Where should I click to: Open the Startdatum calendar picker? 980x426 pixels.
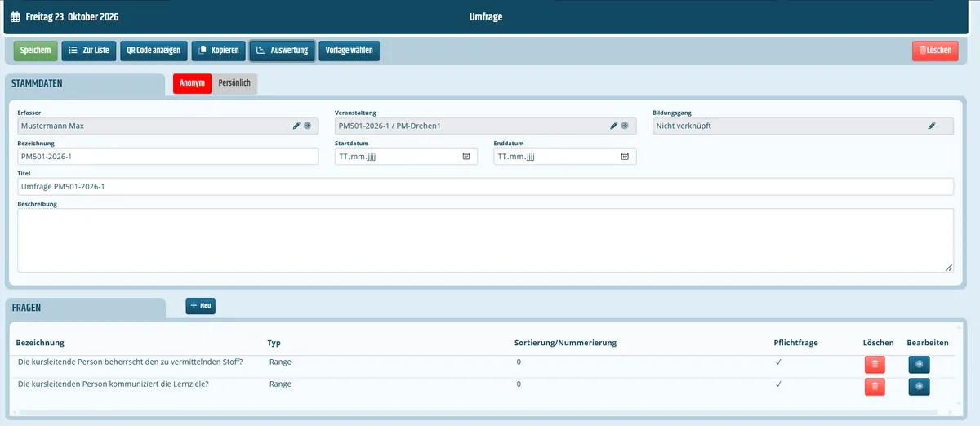(x=466, y=156)
